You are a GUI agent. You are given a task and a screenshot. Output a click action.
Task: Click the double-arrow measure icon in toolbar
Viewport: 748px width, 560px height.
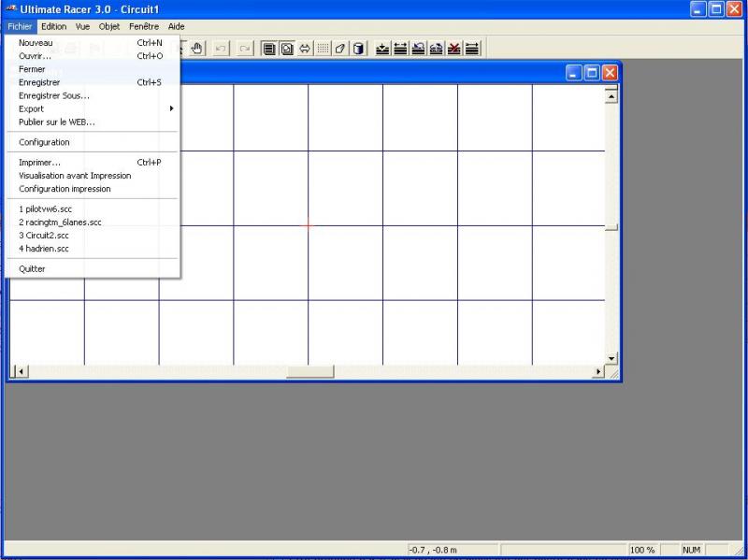tap(305, 49)
